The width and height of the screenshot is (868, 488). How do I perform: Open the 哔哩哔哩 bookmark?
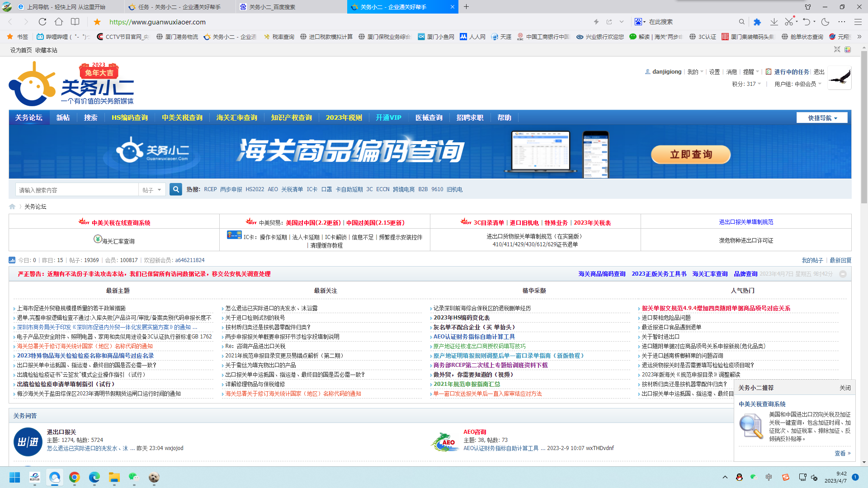pos(63,37)
